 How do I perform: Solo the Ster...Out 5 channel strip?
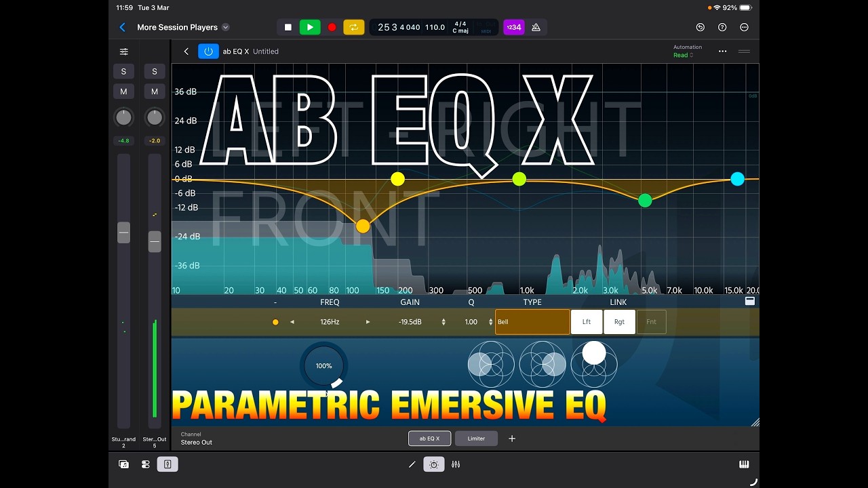tap(155, 71)
